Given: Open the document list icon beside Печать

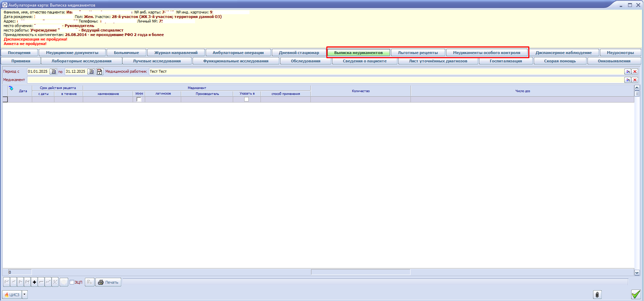Looking at the screenshot, I should click(x=90, y=282).
